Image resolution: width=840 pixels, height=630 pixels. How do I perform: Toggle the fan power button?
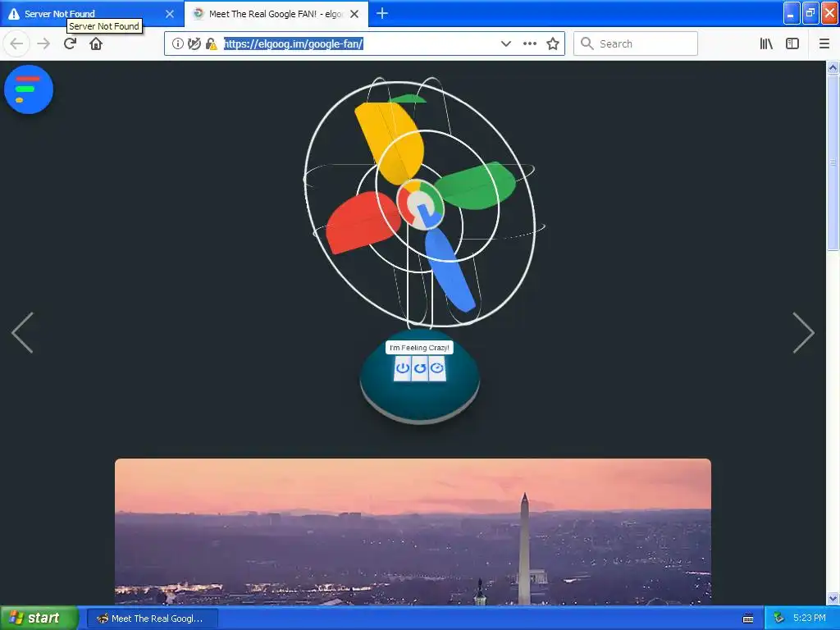402,368
